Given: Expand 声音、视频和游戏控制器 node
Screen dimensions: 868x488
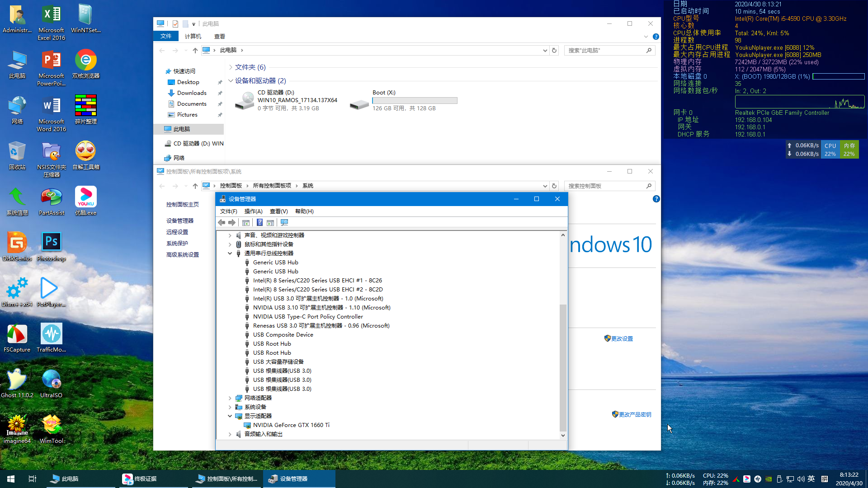Looking at the screenshot, I should point(230,235).
